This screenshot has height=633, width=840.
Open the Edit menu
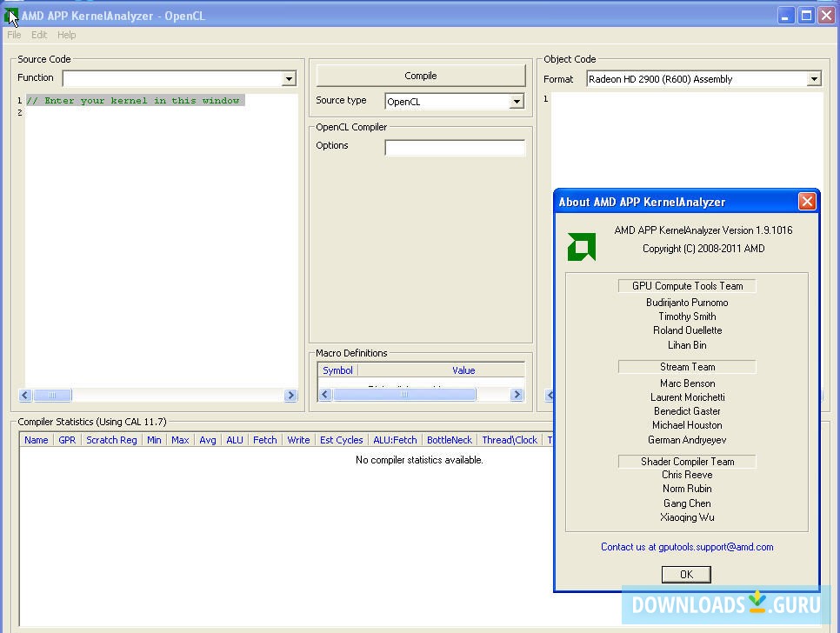[x=39, y=35]
